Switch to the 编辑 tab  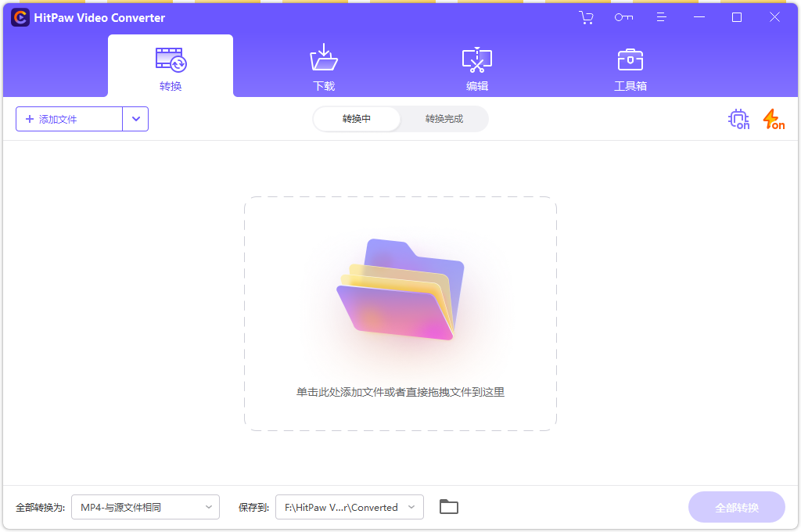[x=477, y=68]
